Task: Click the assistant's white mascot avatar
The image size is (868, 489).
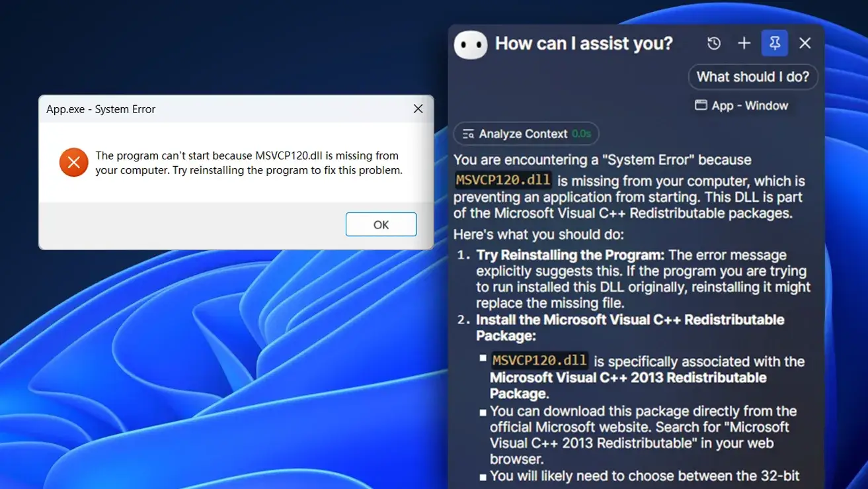Action: [x=470, y=45]
